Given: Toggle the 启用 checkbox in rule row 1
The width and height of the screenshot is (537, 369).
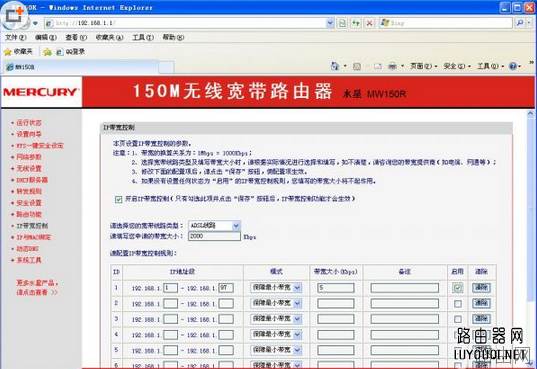Looking at the screenshot, I should click(458, 287).
